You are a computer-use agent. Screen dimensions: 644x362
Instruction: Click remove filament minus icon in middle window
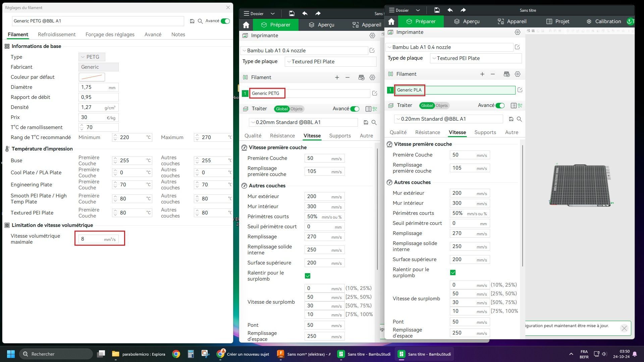point(347,77)
